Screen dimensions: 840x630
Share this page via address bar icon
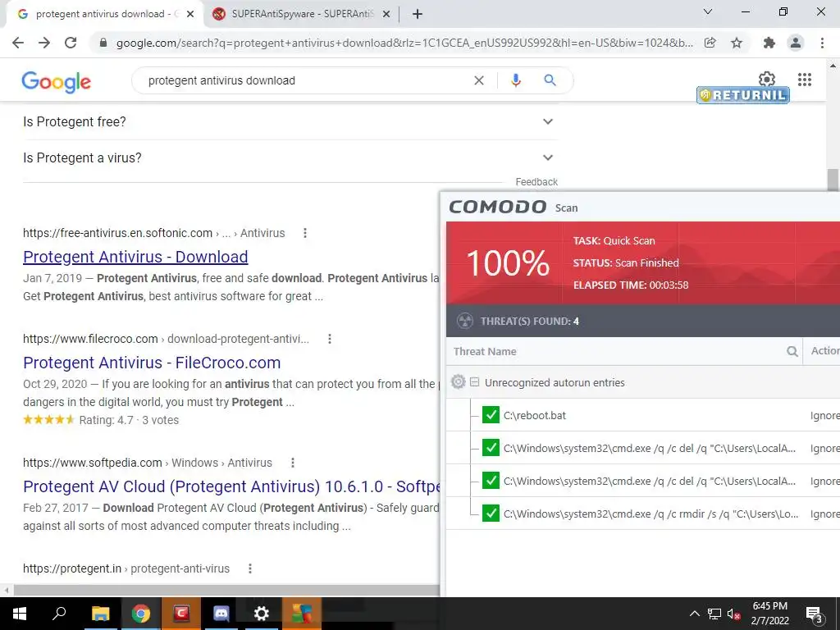pyautogui.click(x=710, y=43)
